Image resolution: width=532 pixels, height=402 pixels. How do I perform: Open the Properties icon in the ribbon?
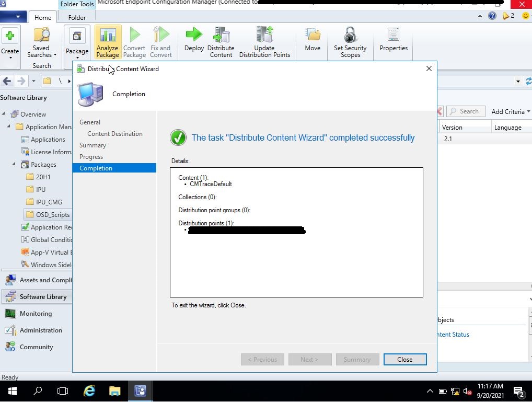pyautogui.click(x=394, y=41)
